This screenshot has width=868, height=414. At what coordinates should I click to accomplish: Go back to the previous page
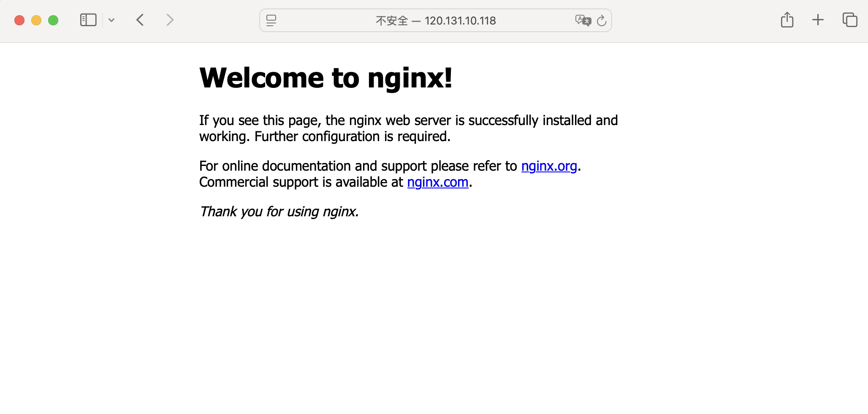(x=140, y=20)
